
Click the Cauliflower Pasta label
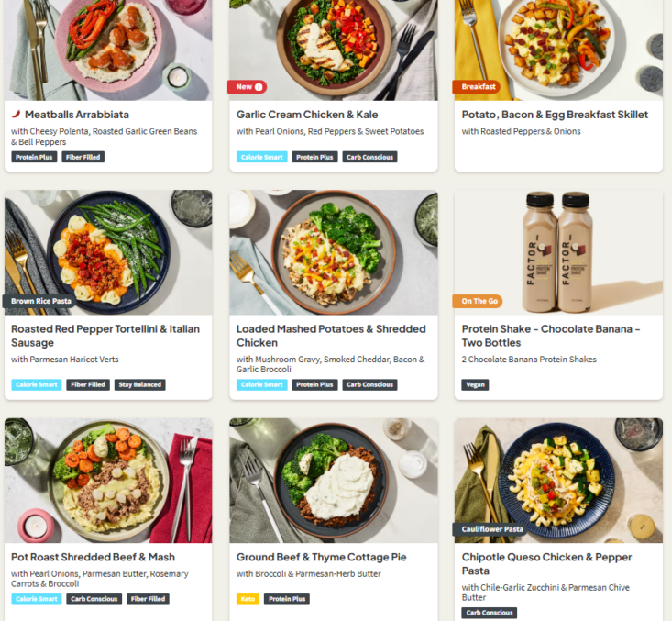pyautogui.click(x=491, y=529)
